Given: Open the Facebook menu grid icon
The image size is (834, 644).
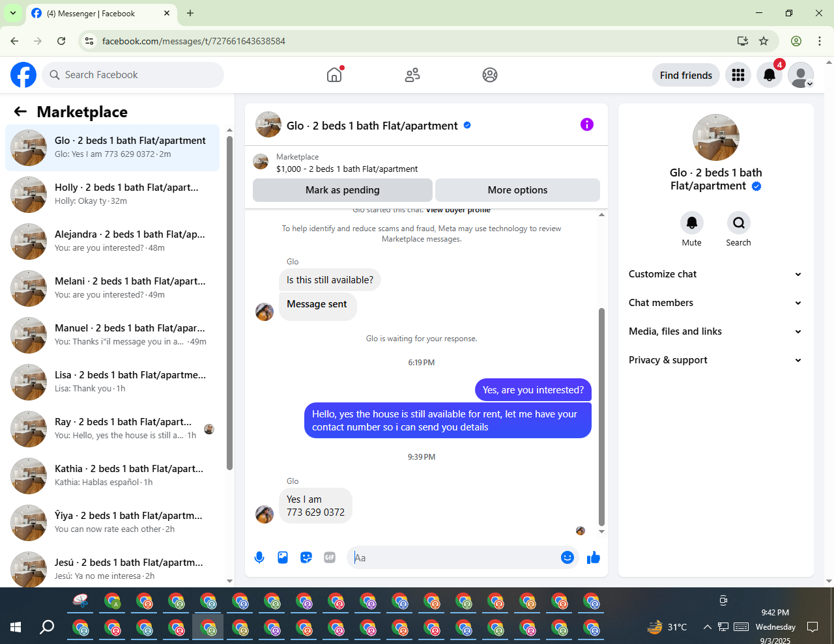Looking at the screenshot, I should [x=738, y=75].
